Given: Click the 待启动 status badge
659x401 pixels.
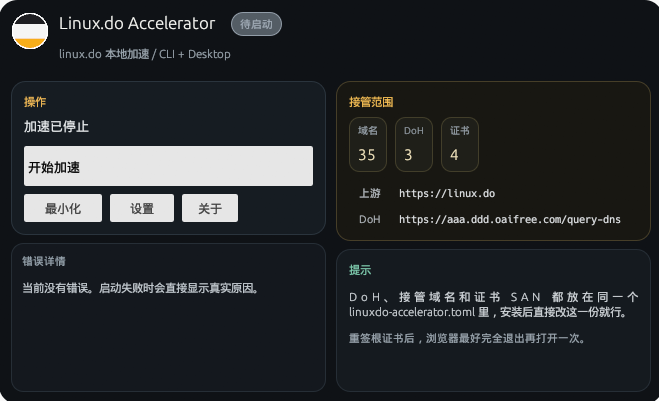Looking at the screenshot, I should click(x=256, y=24).
